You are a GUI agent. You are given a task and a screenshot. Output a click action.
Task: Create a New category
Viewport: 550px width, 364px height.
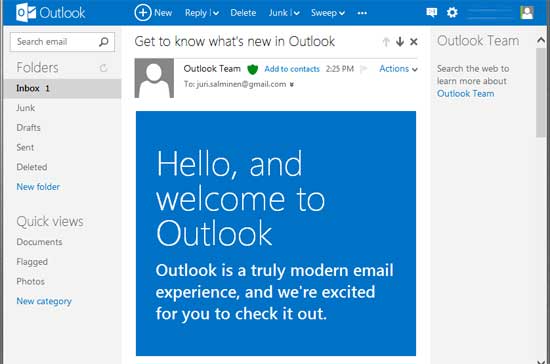coord(44,301)
